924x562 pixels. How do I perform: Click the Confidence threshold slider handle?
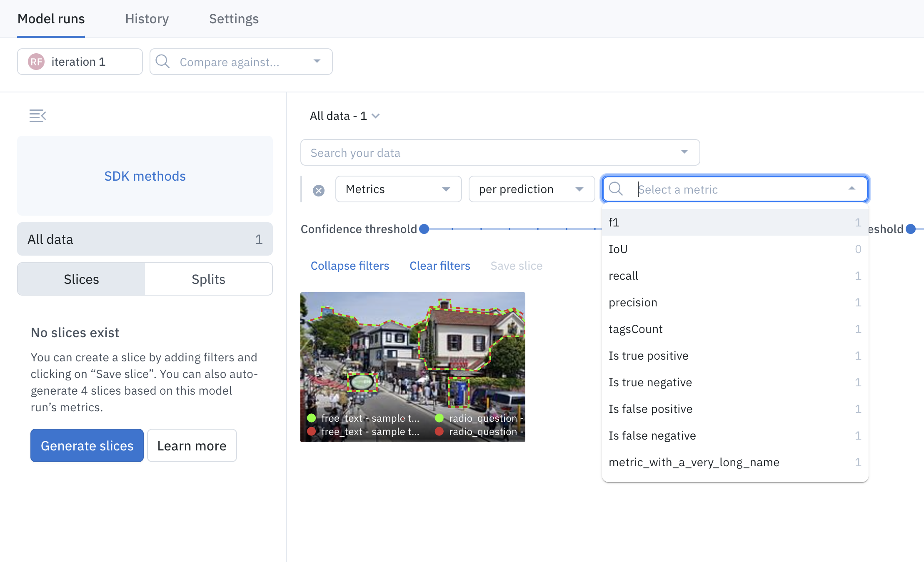coord(424,229)
